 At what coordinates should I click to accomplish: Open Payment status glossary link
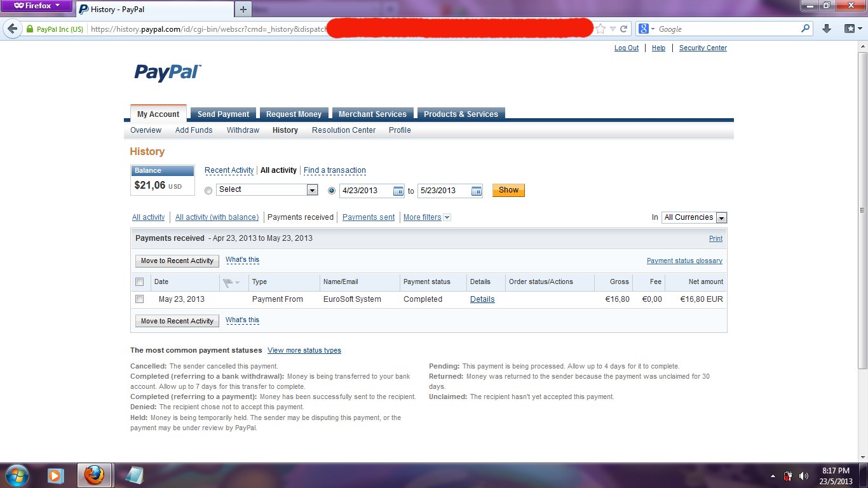click(684, 261)
